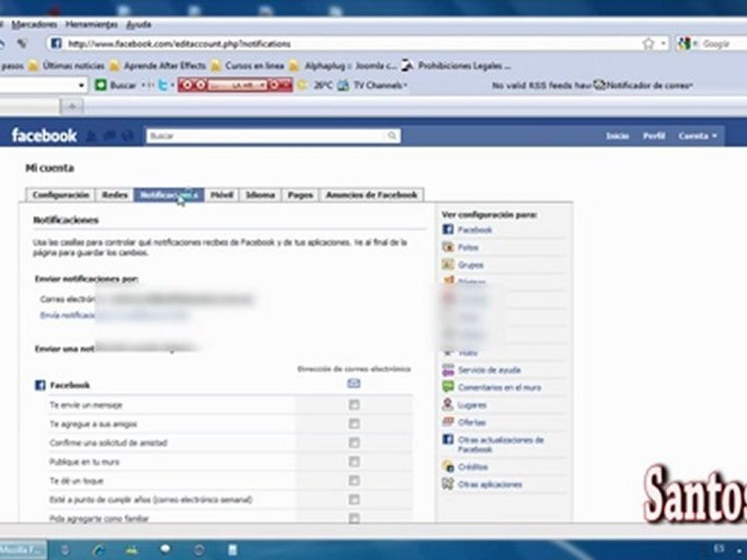Switch to the Móvil tab
The image size is (747, 560).
pyautogui.click(x=222, y=194)
